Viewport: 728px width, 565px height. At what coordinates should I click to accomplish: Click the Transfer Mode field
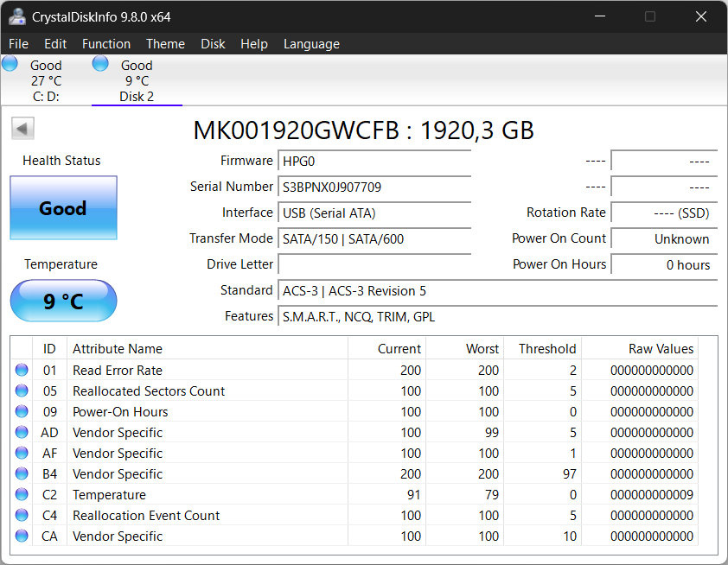(x=374, y=239)
